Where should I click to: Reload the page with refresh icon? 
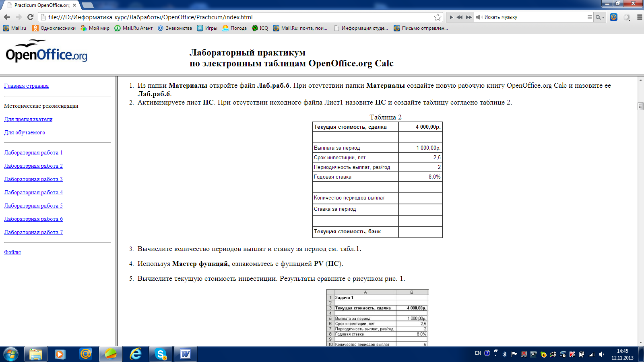(30, 17)
